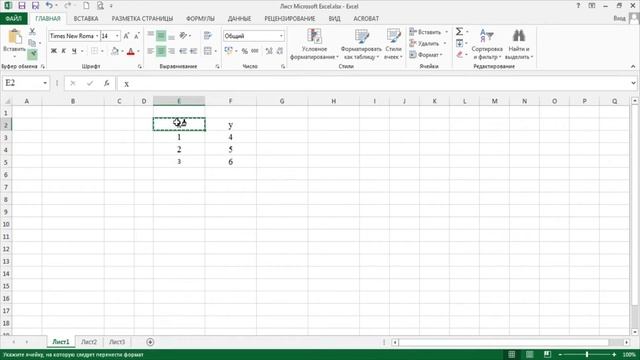Switch to the ДАННЫЕ tab
640x360 pixels.
click(x=239, y=19)
